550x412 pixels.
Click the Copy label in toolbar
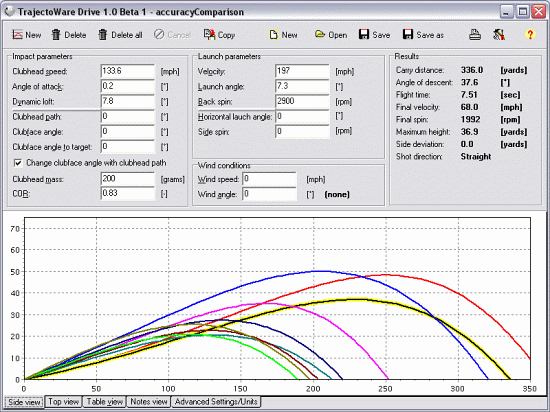[x=226, y=35]
